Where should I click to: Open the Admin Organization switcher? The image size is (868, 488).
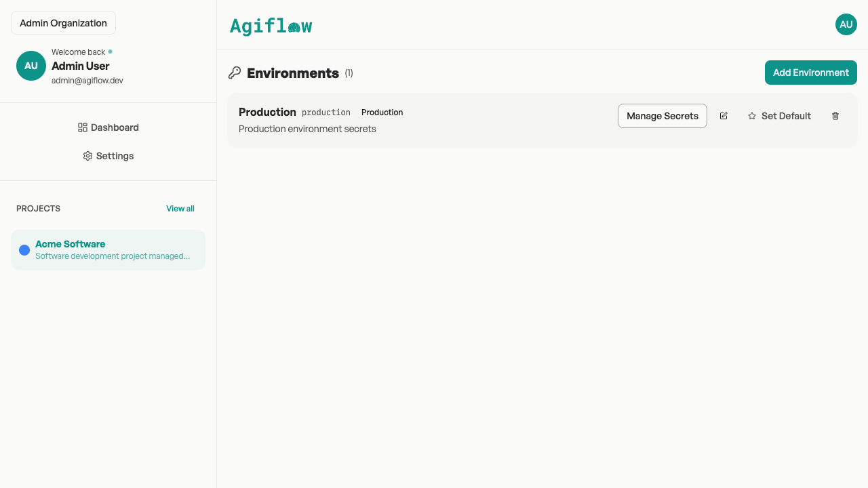click(63, 23)
